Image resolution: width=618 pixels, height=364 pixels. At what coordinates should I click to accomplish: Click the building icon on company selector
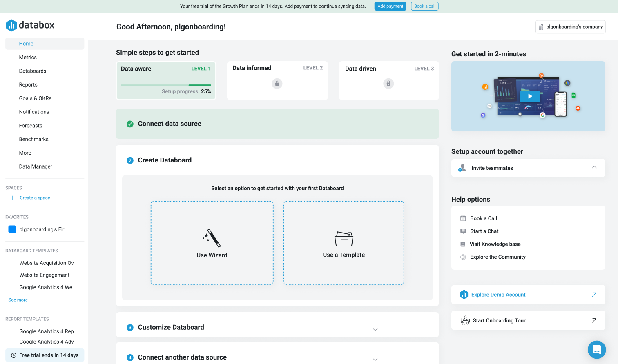pyautogui.click(x=541, y=27)
